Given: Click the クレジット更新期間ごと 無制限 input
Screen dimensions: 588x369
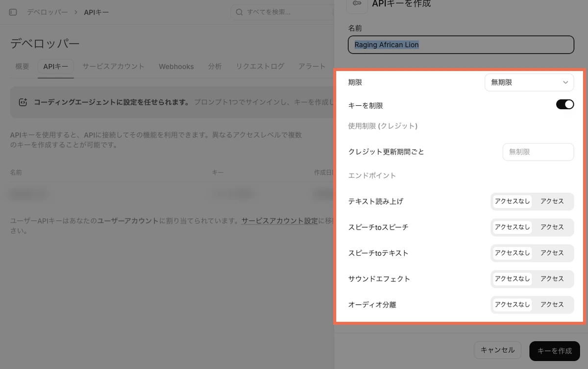Looking at the screenshot, I should pos(538,152).
